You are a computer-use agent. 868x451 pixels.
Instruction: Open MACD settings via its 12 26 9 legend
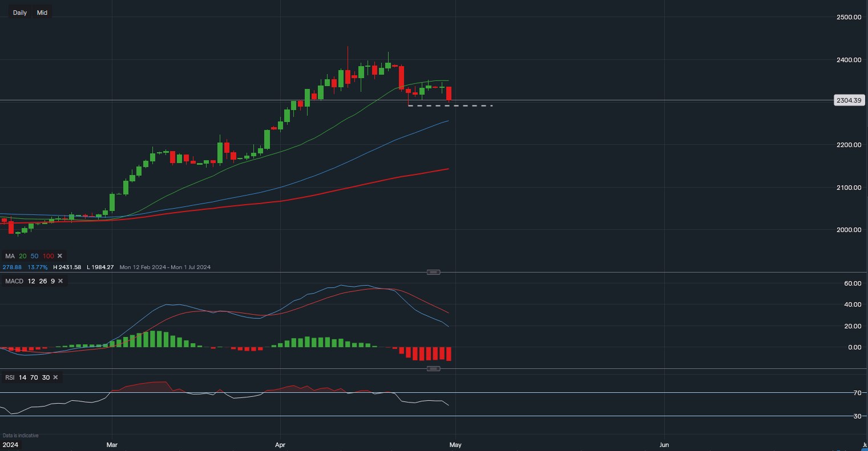point(42,281)
